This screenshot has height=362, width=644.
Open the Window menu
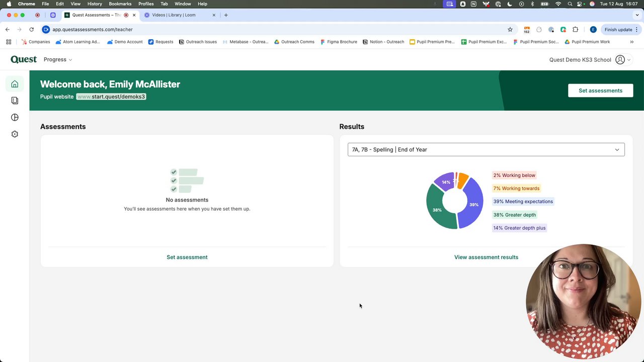coord(183,4)
